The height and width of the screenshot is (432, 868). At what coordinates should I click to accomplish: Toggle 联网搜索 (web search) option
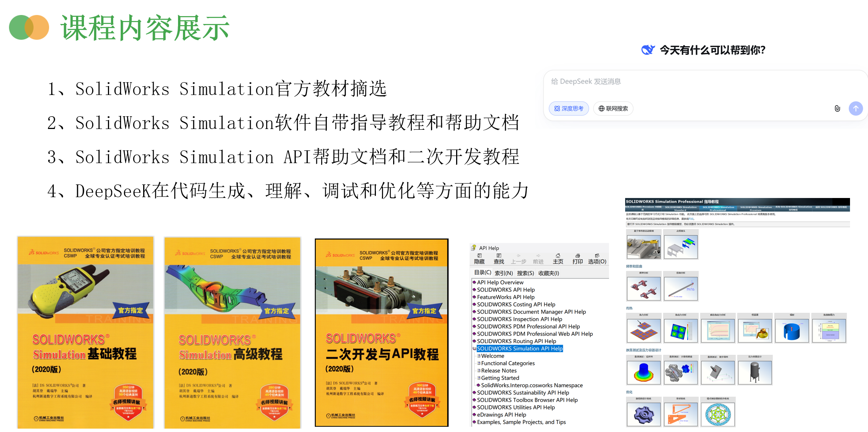[613, 108]
